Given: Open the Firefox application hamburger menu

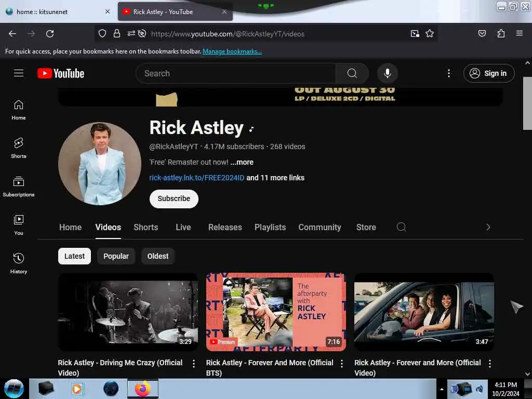Looking at the screenshot, I should (519, 33).
